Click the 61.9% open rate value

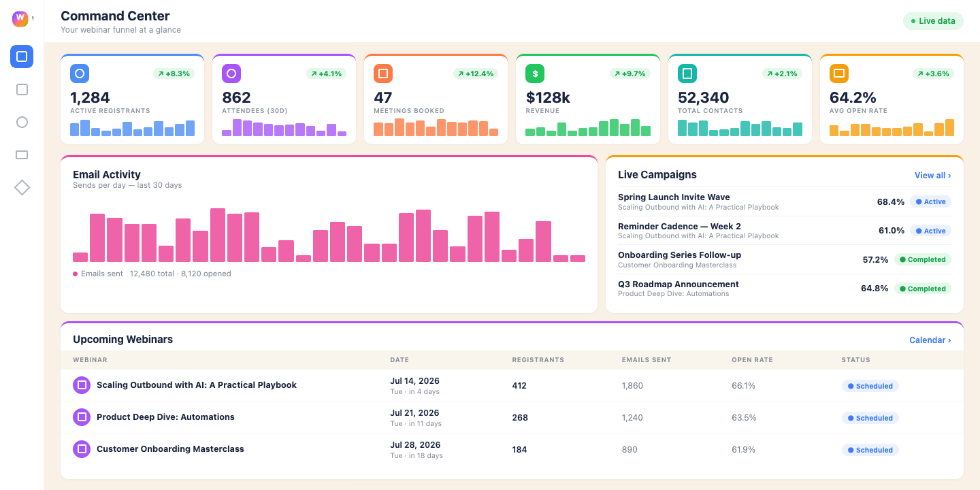coord(744,450)
